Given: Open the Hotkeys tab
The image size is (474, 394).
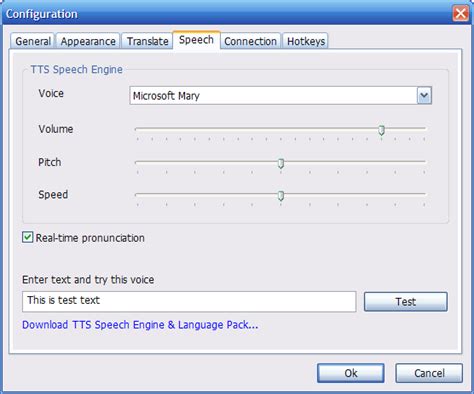Looking at the screenshot, I should pyautogui.click(x=306, y=41).
